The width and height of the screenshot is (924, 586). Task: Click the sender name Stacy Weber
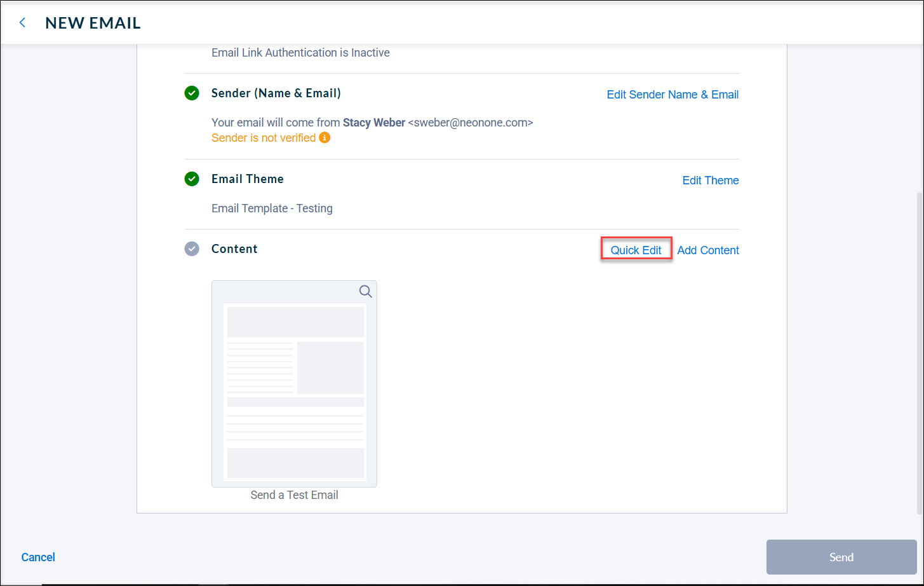click(x=374, y=123)
